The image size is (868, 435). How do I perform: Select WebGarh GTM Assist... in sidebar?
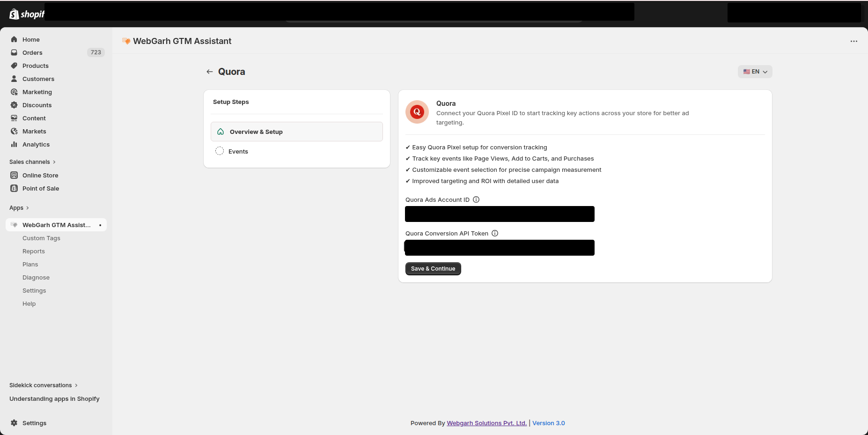point(56,225)
